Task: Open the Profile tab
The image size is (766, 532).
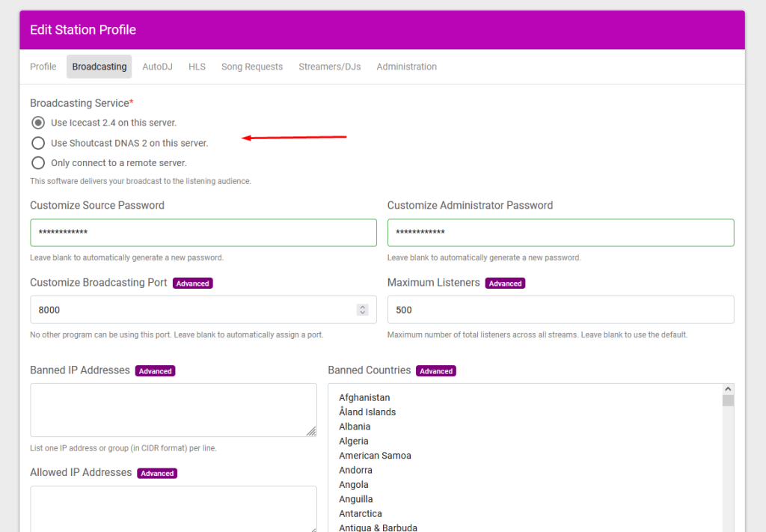Action: point(43,67)
